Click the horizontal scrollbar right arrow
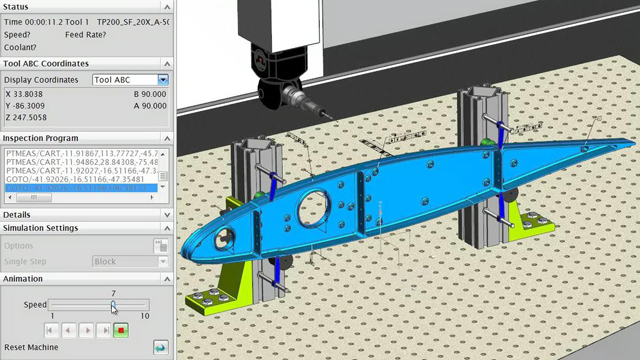 tap(152, 197)
